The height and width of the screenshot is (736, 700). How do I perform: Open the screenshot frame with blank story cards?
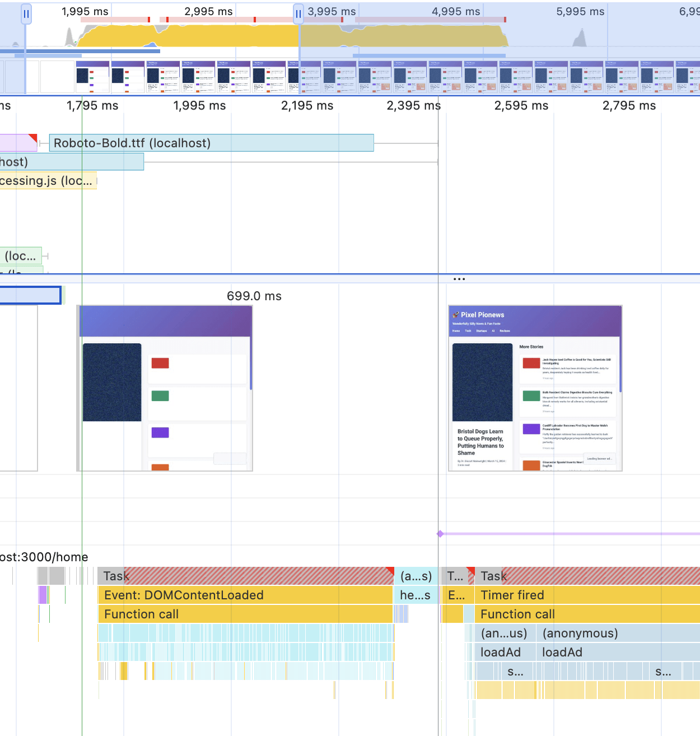click(165, 388)
